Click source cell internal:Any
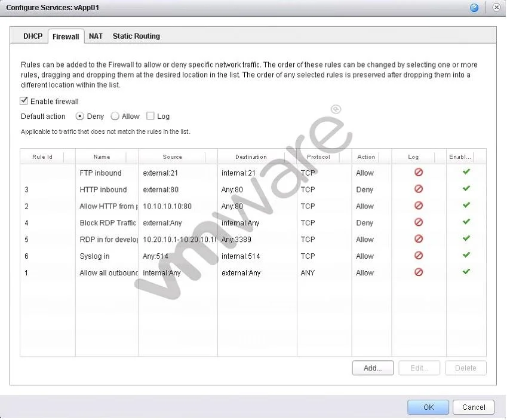This screenshot has height=420, width=507. 162,273
